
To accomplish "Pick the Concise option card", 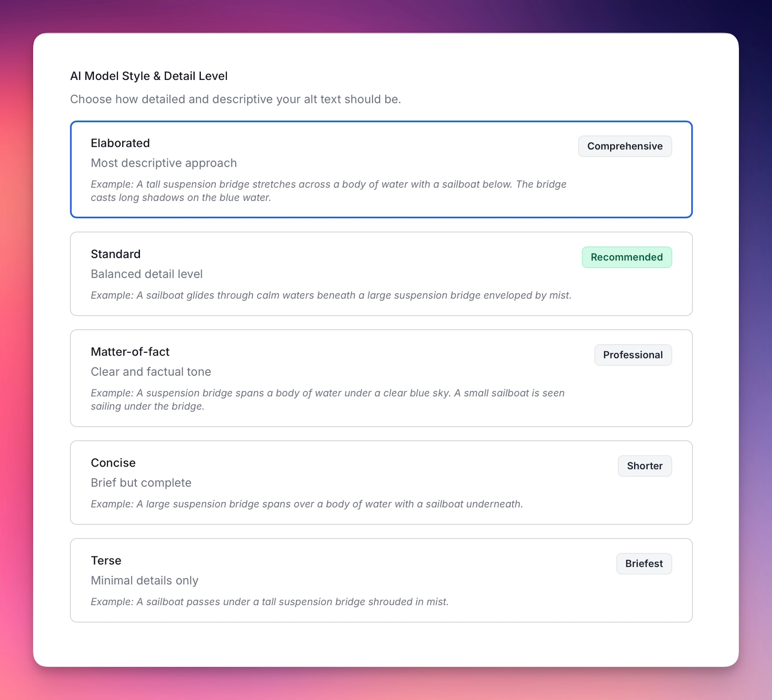I will 381,482.
